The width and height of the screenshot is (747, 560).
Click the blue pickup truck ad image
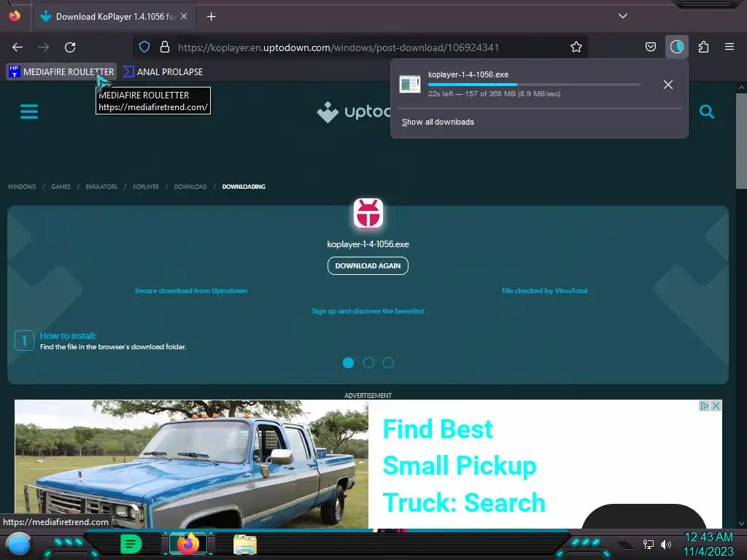191,464
